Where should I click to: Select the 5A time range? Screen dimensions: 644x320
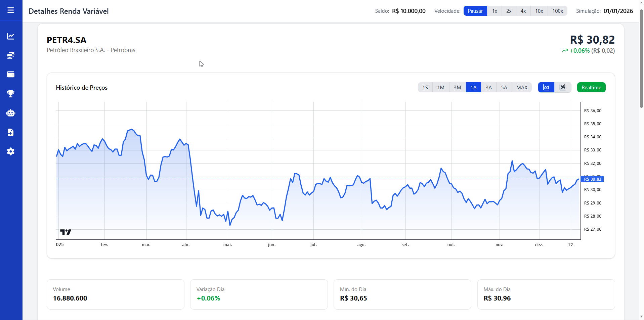[x=504, y=88]
